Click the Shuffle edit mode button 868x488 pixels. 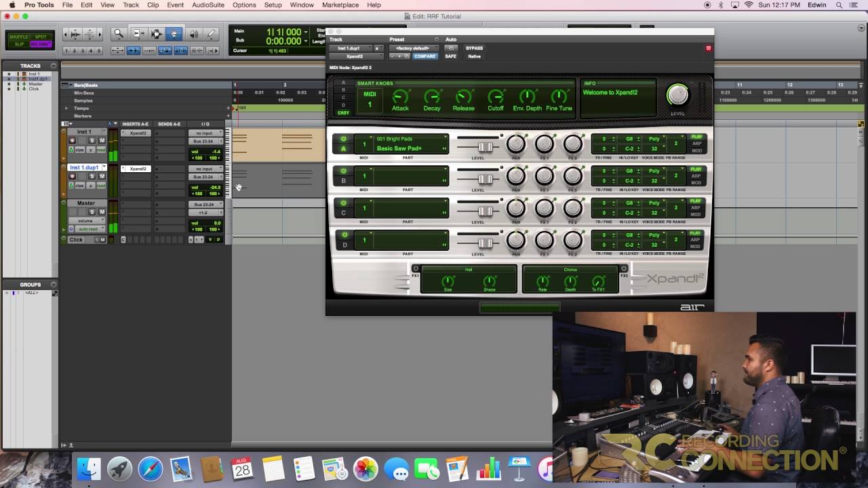pyautogui.click(x=20, y=37)
